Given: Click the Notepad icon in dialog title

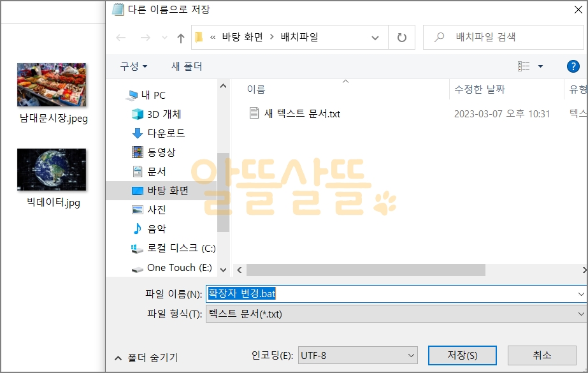Looking at the screenshot, I should 118,10.
